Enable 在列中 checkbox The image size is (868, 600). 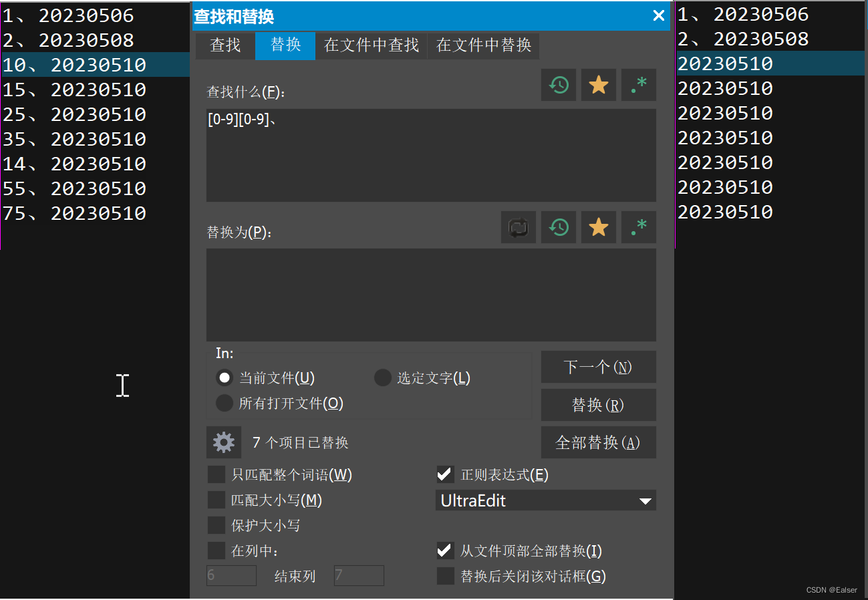point(216,551)
